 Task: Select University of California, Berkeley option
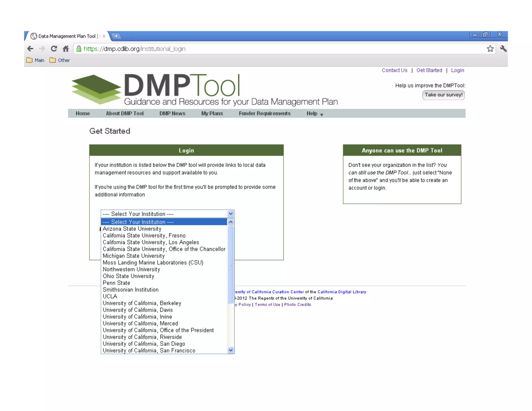(142, 303)
